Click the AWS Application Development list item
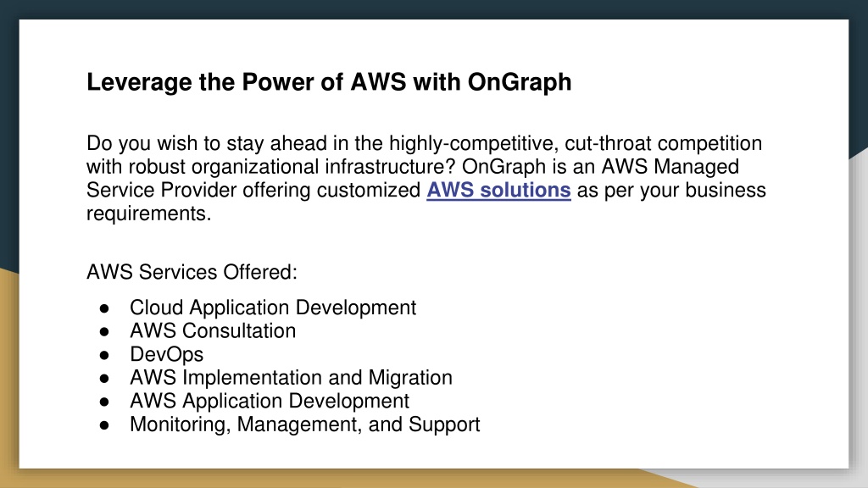This screenshot has height=488, width=868. pyautogui.click(x=269, y=401)
